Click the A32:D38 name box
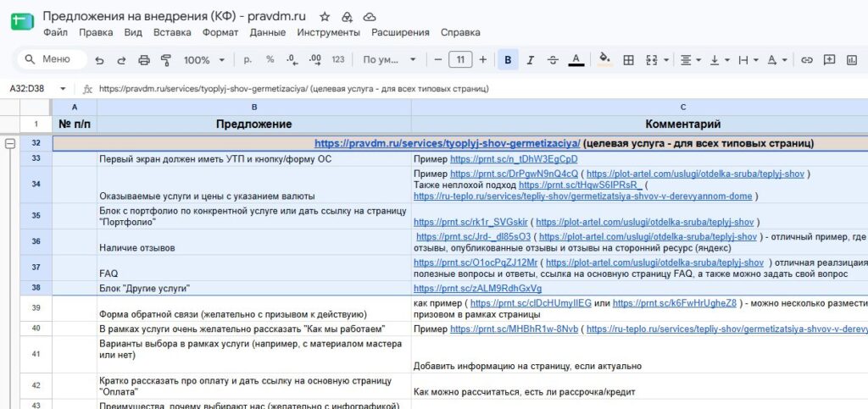 [29, 89]
